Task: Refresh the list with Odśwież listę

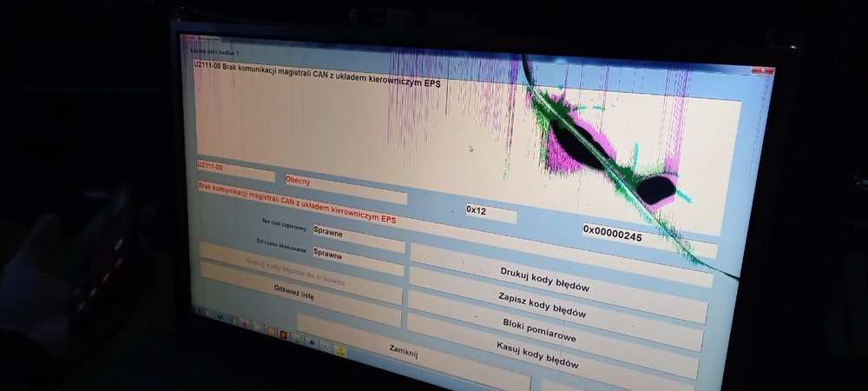Action: pos(294,292)
